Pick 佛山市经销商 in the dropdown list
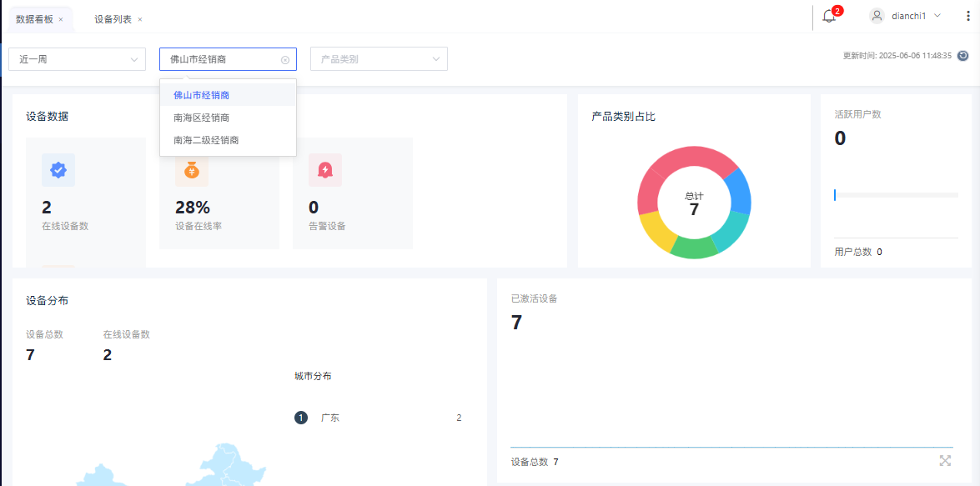The width and height of the screenshot is (980, 486). click(201, 95)
